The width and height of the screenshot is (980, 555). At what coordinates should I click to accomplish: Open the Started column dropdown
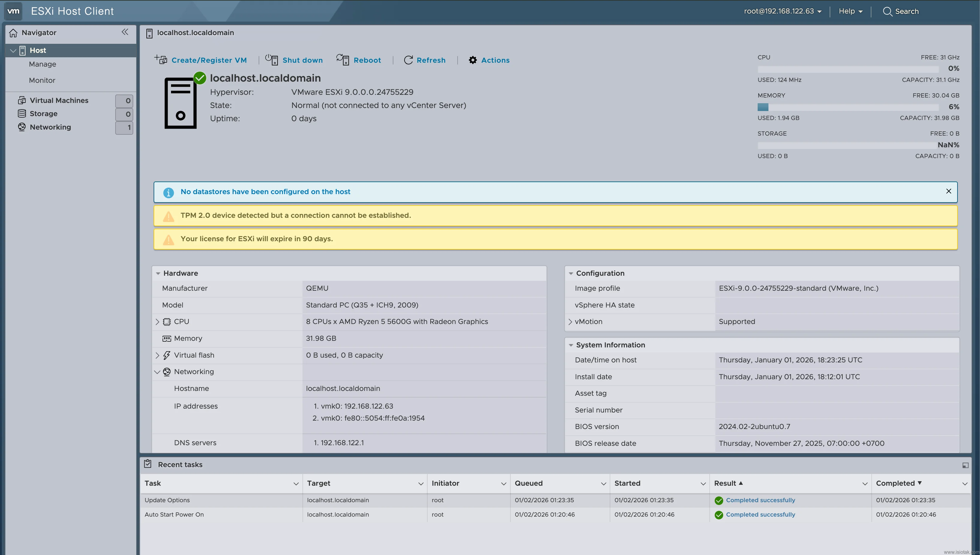click(703, 484)
